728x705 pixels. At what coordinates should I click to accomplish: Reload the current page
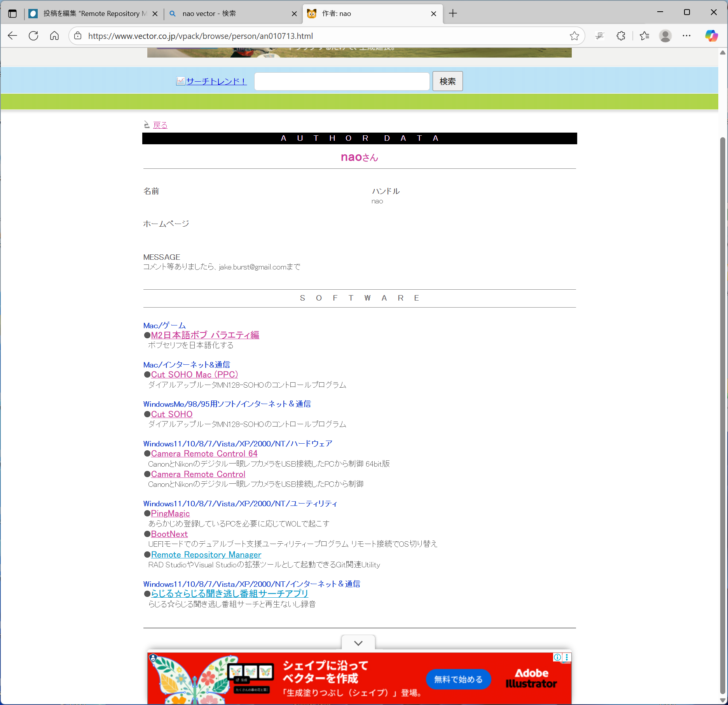click(x=33, y=36)
